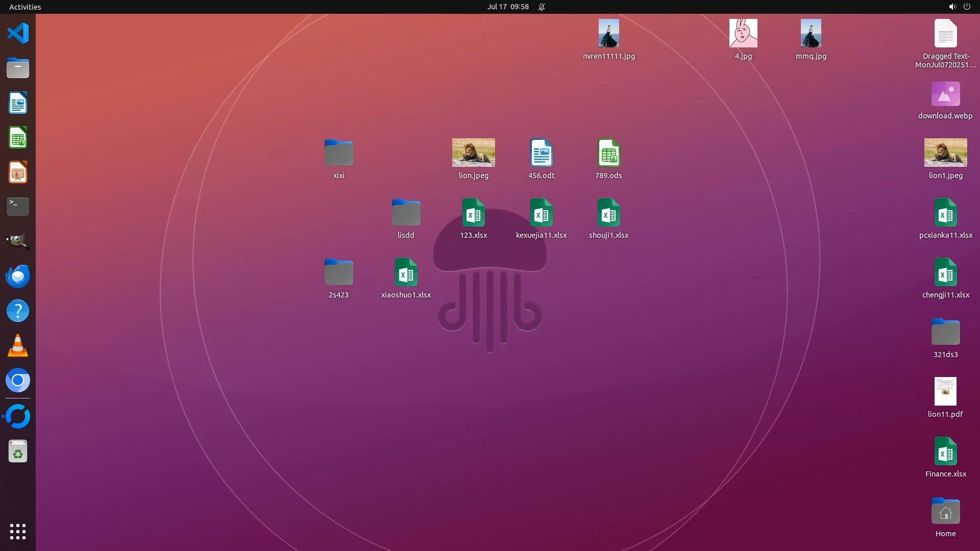
Task: Select the Finance.xlsx file
Action: tap(945, 452)
